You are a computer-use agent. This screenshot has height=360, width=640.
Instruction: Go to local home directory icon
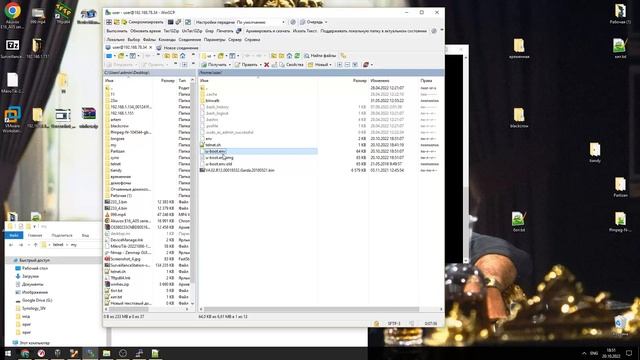(x=182, y=56)
